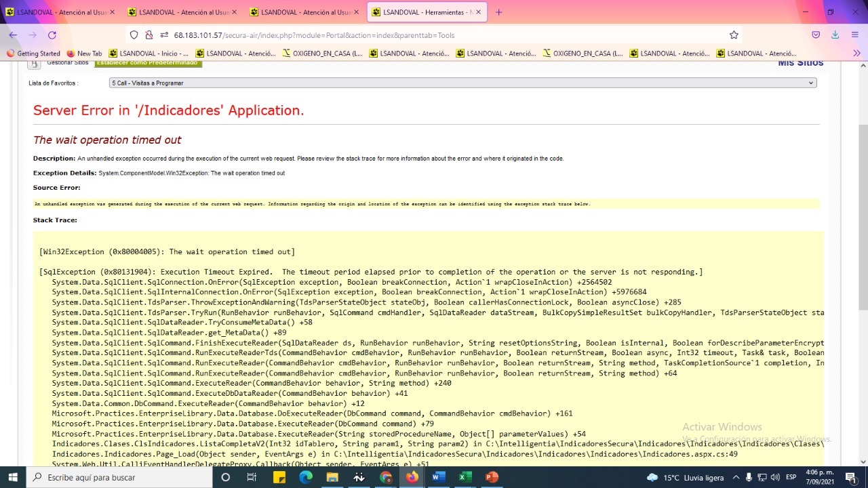Show hidden system tray icons
868x488 pixels.
[736, 477]
